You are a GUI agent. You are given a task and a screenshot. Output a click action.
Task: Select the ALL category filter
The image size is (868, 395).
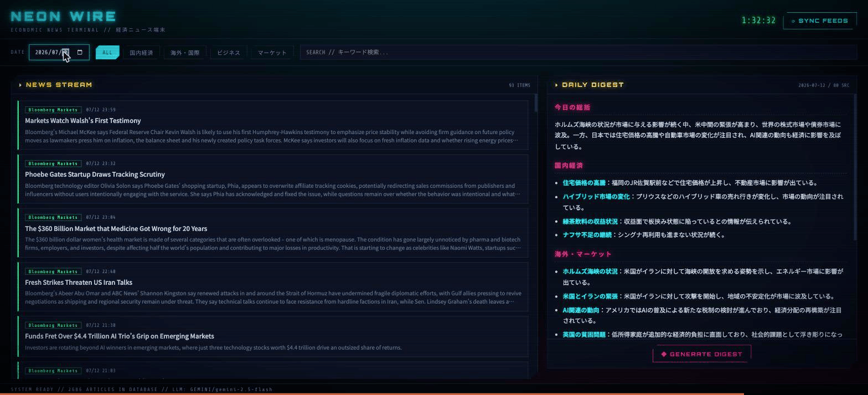pyautogui.click(x=107, y=53)
